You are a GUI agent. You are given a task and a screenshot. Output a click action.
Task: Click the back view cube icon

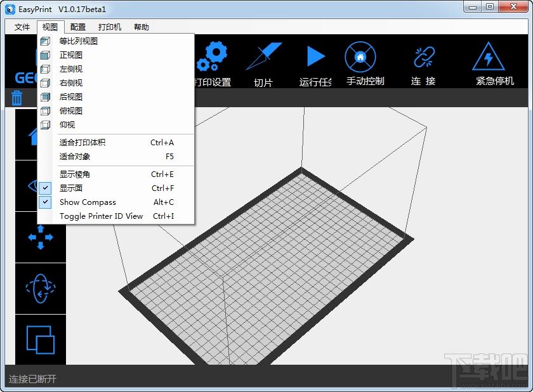click(45, 97)
